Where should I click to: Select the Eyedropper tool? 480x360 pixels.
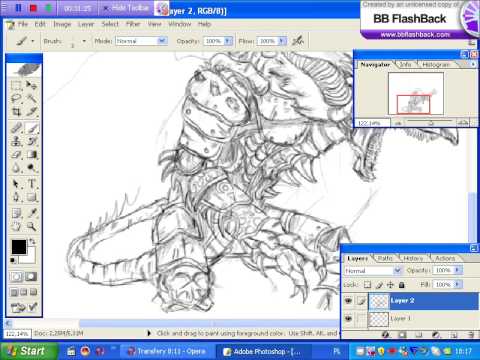pyautogui.click(x=32, y=213)
